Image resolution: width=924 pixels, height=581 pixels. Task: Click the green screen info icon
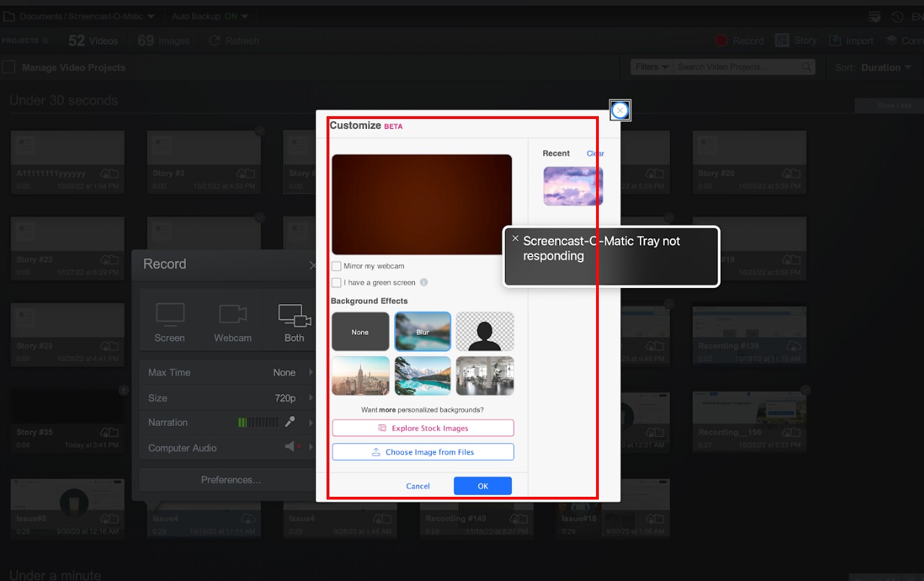[423, 282]
